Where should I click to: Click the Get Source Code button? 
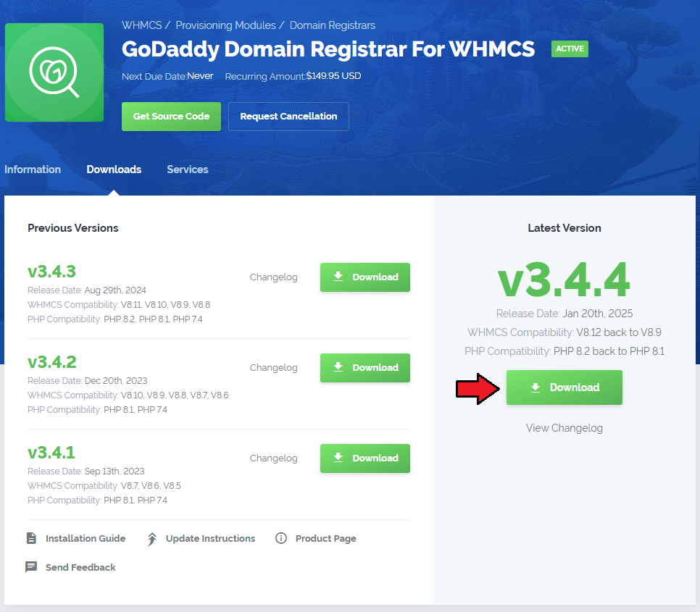(x=172, y=117)
